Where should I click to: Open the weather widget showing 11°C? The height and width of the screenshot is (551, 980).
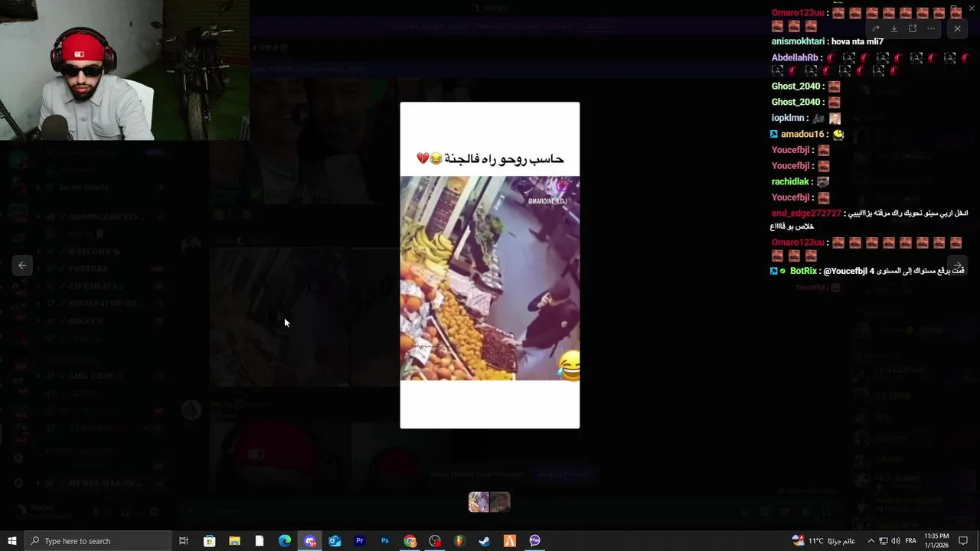[x=824, y=541]
